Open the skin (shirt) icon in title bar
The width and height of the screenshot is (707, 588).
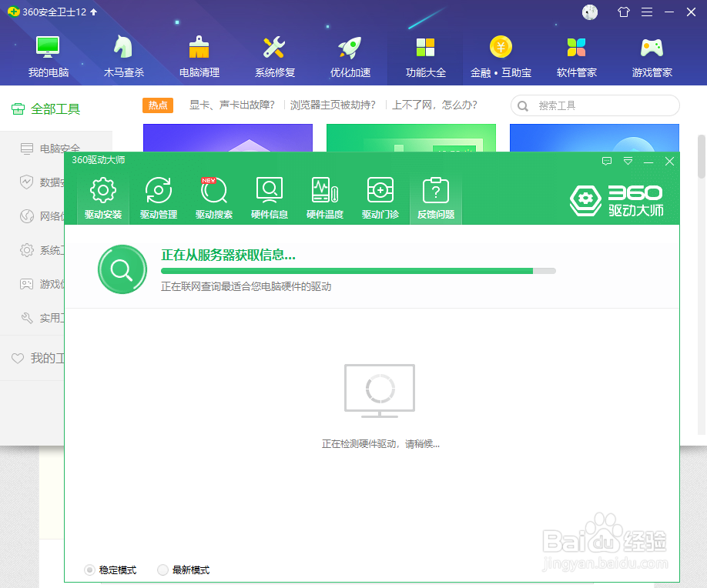pyautogui.click(x=624, y=12)
